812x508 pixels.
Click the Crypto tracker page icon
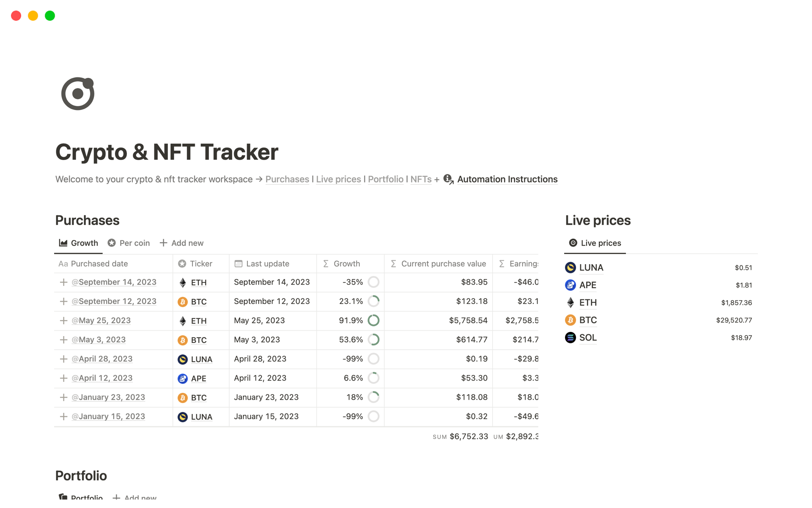[x=78, y=94]
